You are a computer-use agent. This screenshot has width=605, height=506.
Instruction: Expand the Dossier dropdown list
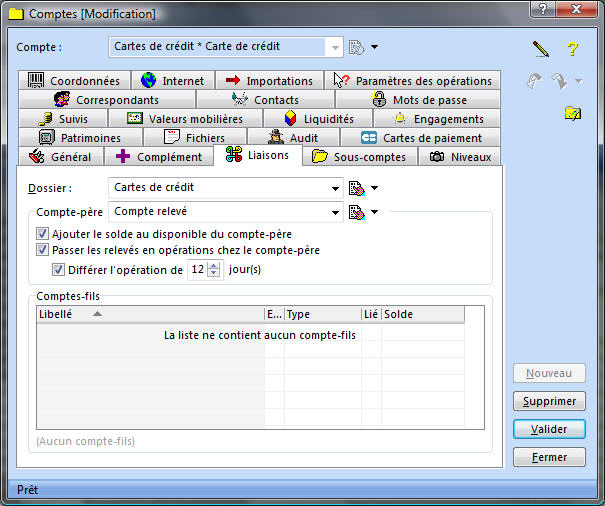click(335, 187)
